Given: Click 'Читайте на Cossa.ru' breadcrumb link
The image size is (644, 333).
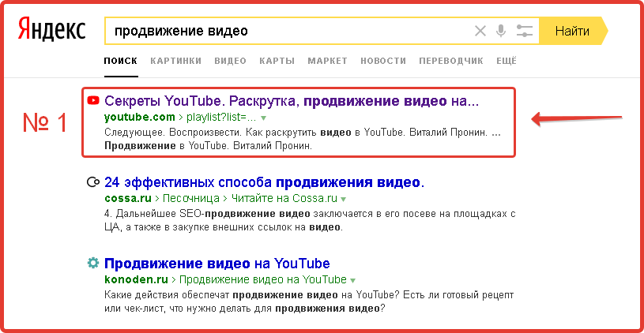Looking at the screenshot, I should pyautogui.click(x=284, y=199).
